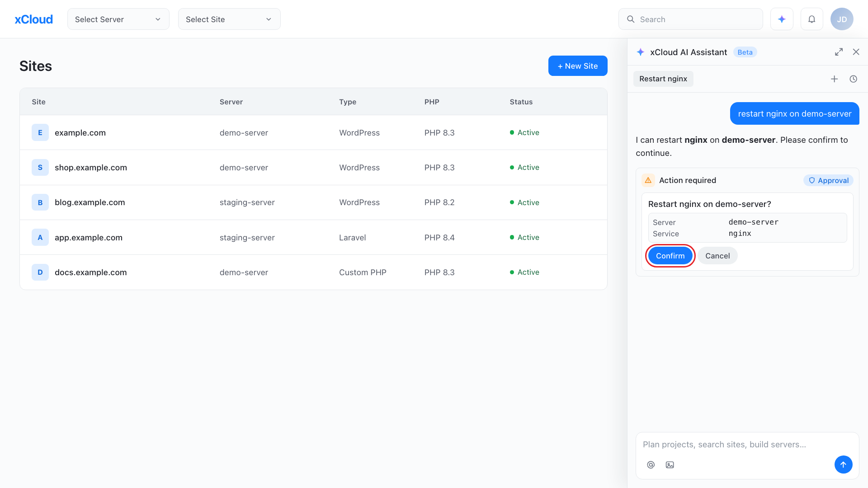Click Laravel type in app.example.com row
This screenshot has width=868, height=488.
tap(353, 237)
